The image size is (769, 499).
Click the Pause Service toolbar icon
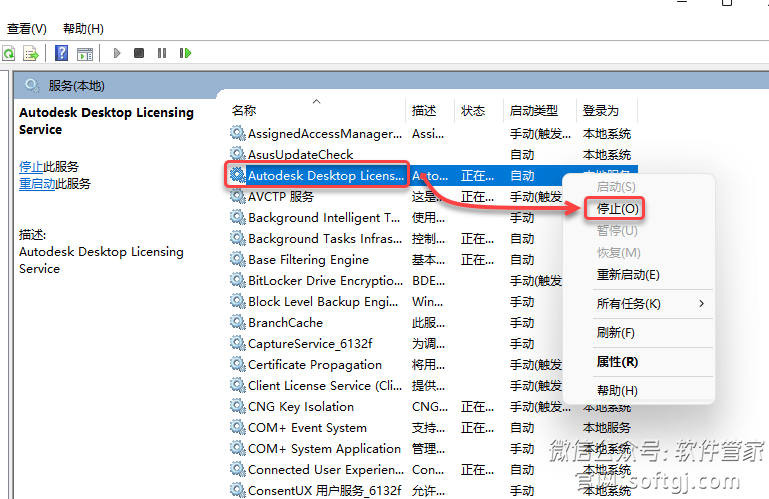162,53
